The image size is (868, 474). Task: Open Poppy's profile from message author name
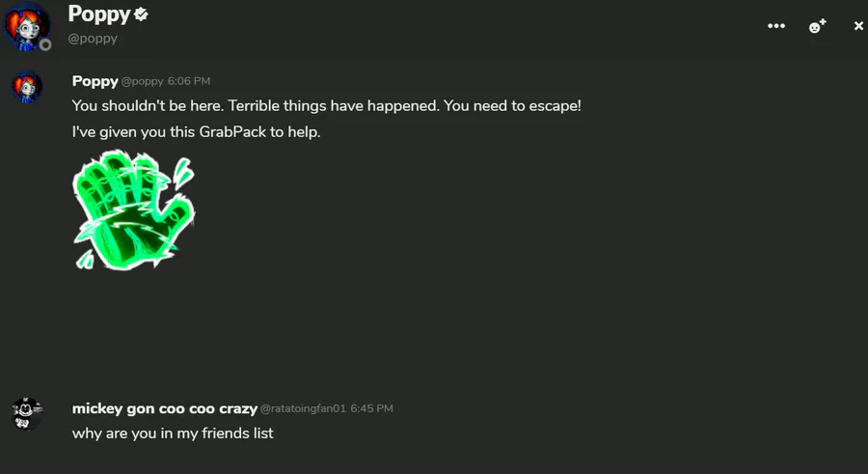click(95, 81)
